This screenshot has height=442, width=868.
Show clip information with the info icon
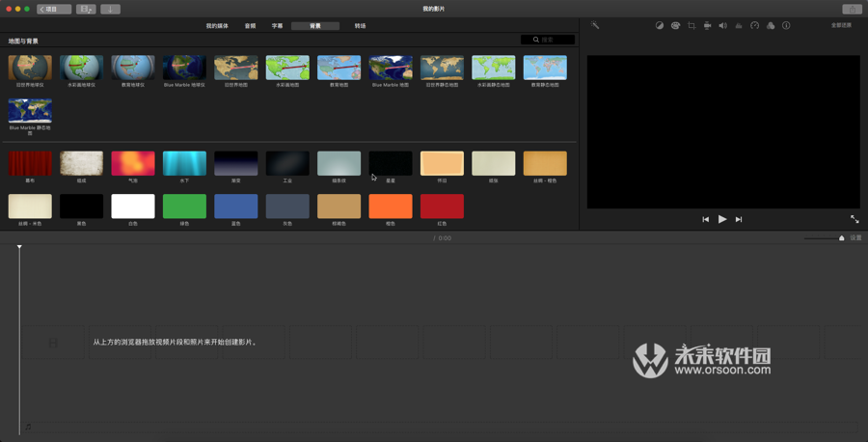coord(786,26)
